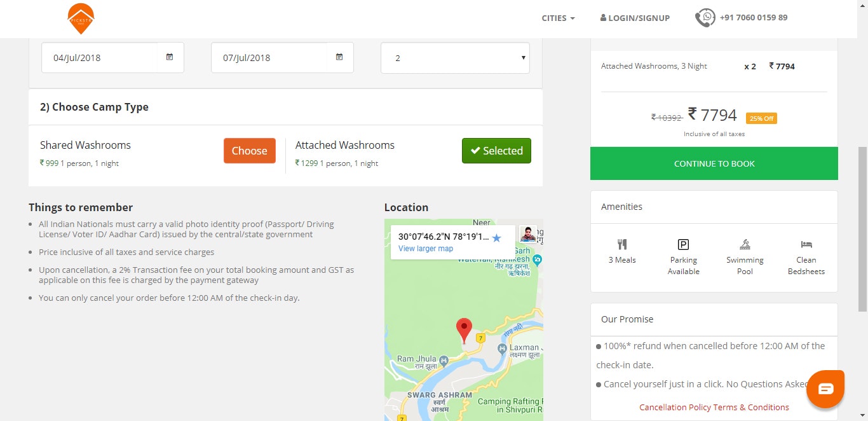868x421 pixels.
Task: Click the WhatsApp phone icon in header
Action: click(705, 18)
